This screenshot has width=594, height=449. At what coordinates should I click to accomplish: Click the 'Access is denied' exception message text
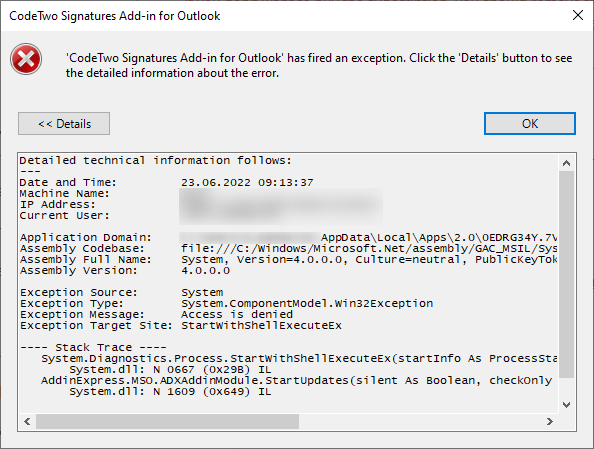click(x=237, y=314)
